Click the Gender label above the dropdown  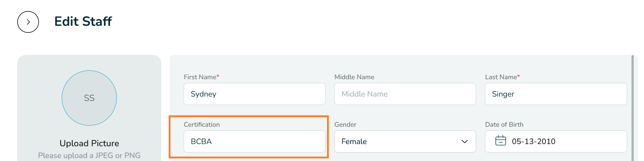coord(345,125)
